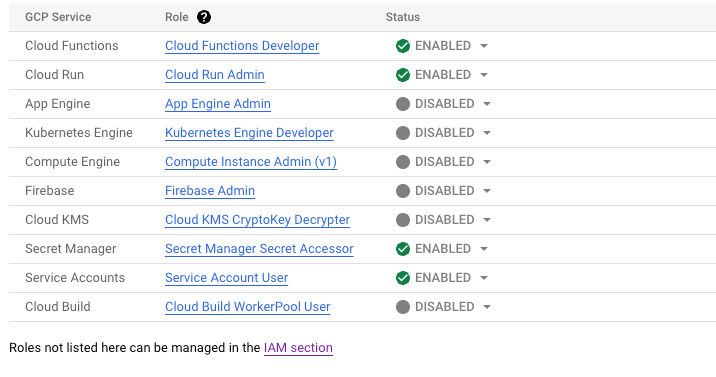716x377 pixels.
Task: Click the grey disabled circle for Compute Engine
Action: (x=403, y=162)
